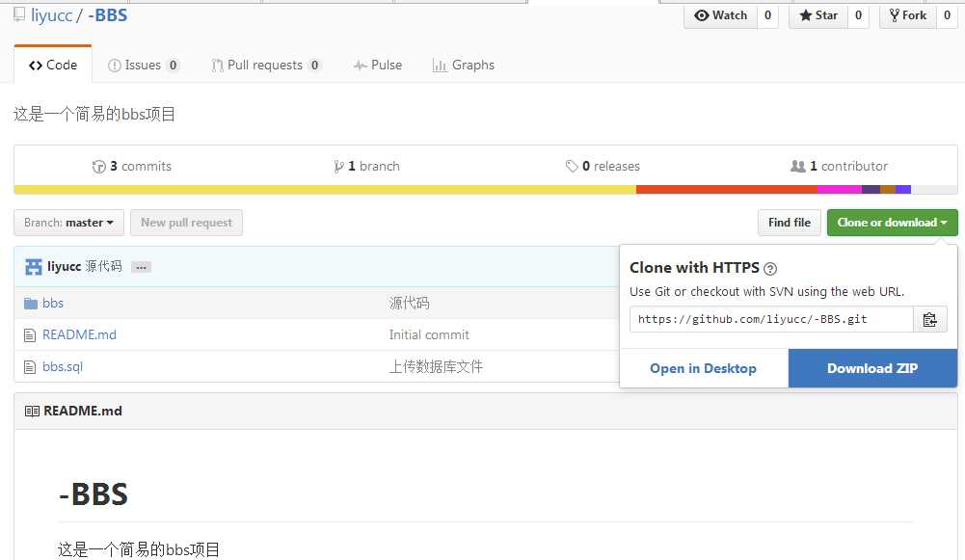The width and height of the screenshot is (965, 560).
Task: Switch to the Issues tab
Action: pos(144,65)
